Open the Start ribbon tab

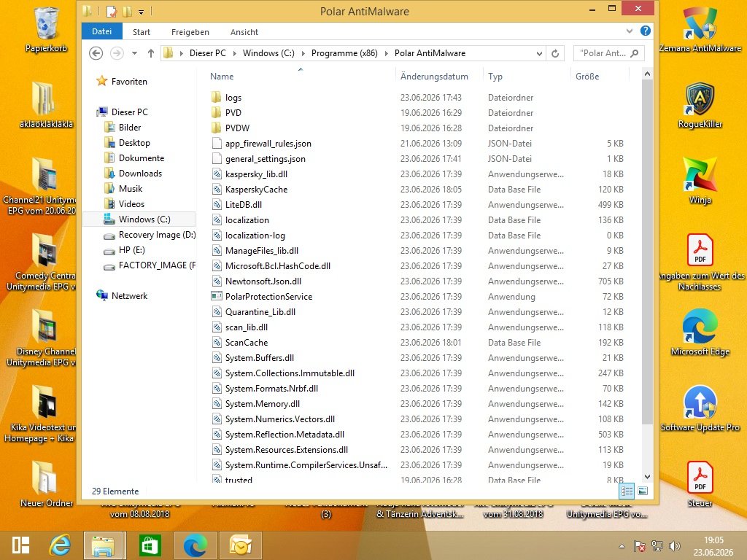click(141, 32)
